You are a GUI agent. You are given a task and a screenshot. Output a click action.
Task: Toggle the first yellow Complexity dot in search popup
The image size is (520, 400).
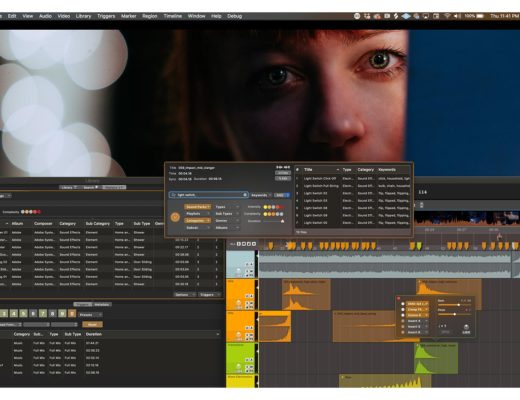266,214
